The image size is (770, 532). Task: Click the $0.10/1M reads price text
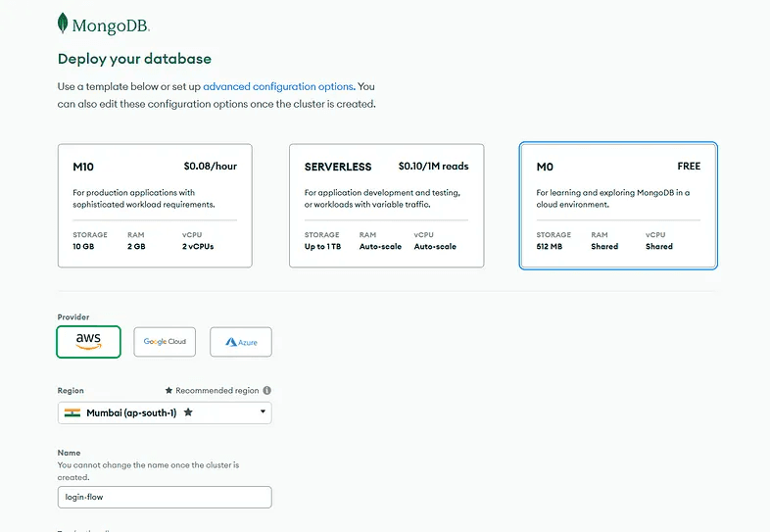click(433, 166)
